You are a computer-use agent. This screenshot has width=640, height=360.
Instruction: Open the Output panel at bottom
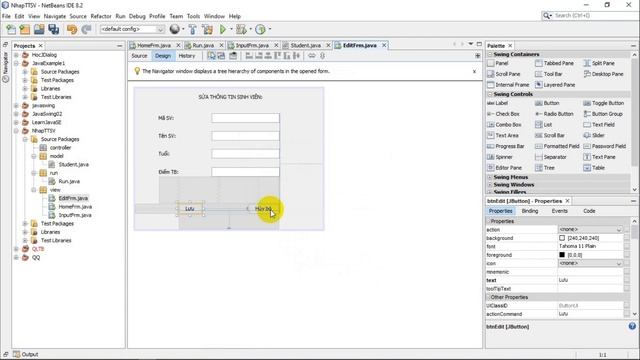(26, 354)
